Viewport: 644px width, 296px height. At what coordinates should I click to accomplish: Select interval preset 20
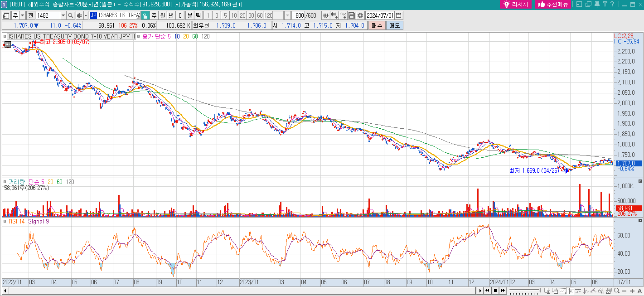tap(242, 15)
